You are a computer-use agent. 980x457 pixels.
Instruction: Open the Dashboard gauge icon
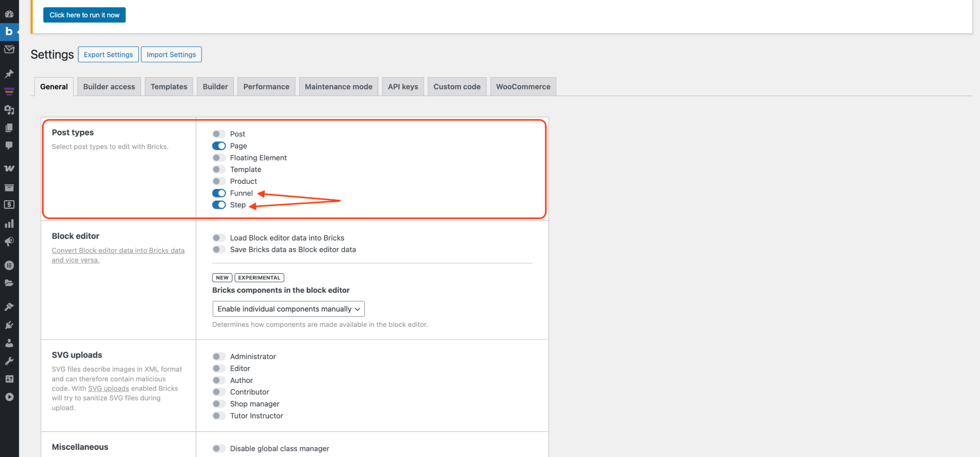[9, 14]
